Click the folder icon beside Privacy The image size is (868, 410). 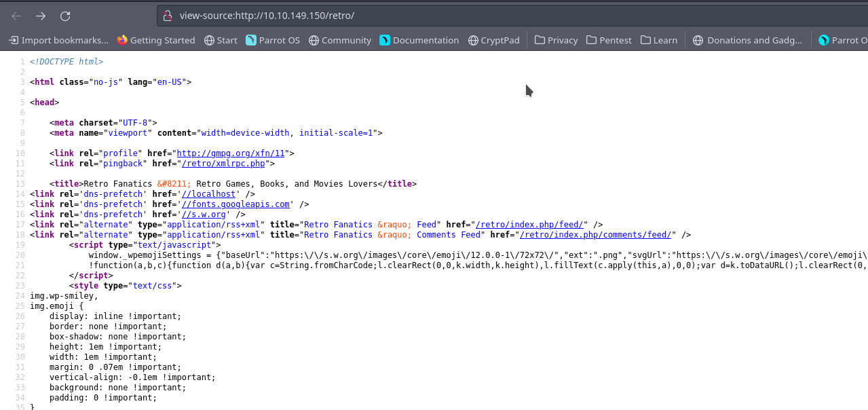[x=540, y=40]
